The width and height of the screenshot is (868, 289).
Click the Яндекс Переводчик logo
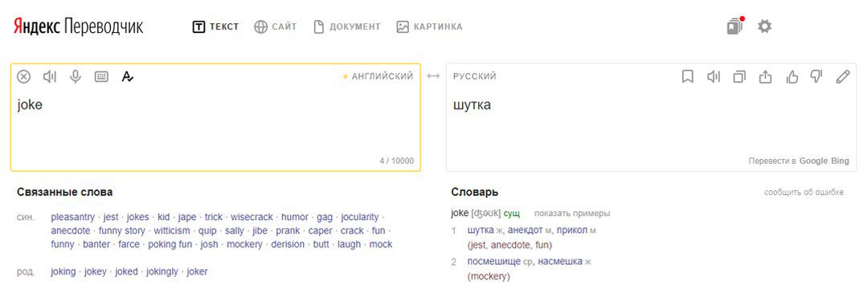[x=78, y=26]
